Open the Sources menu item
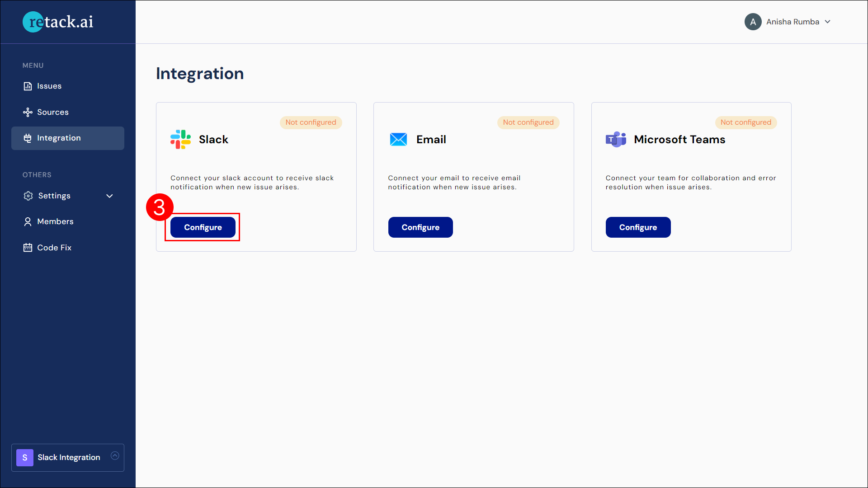 (x=52, y=112)
